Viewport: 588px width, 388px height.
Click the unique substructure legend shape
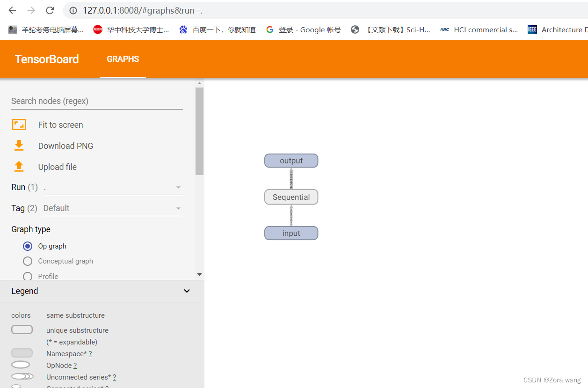tap(22, 329)
